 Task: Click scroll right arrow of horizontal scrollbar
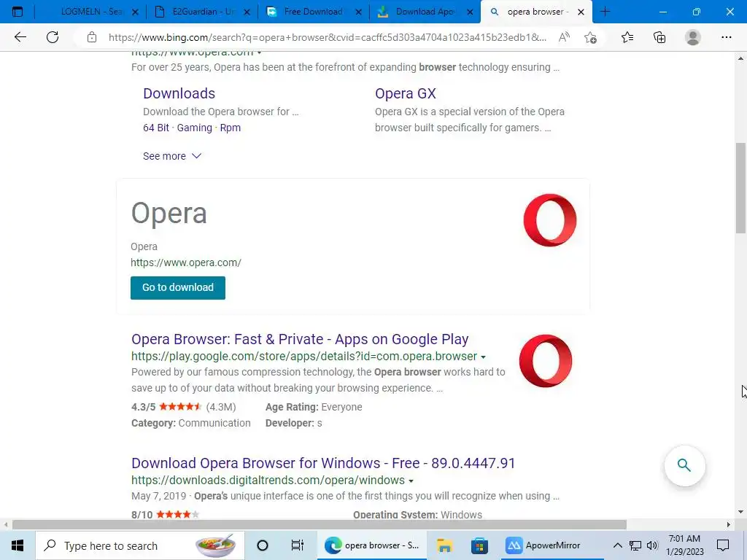click(x=729, y=525)
